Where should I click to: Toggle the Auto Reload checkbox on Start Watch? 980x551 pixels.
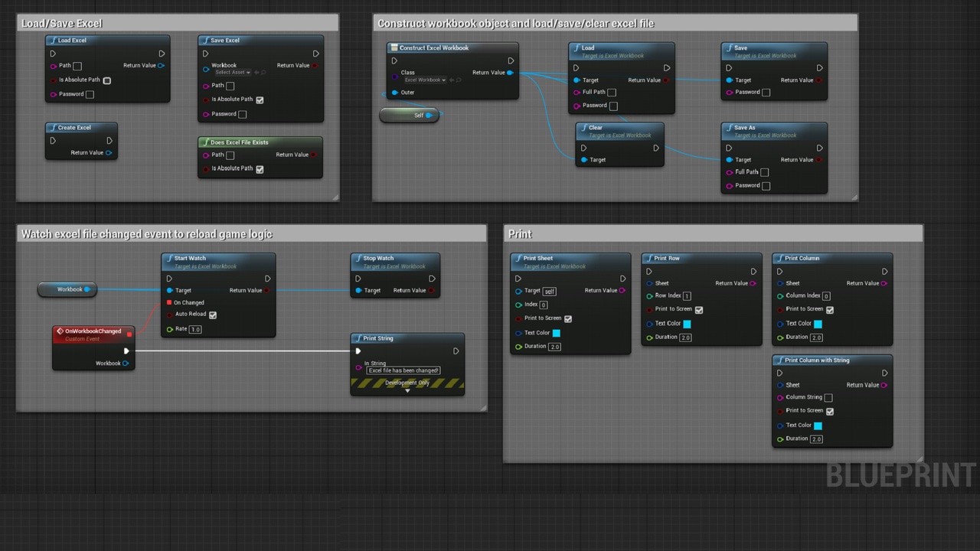tap(213, 315)
